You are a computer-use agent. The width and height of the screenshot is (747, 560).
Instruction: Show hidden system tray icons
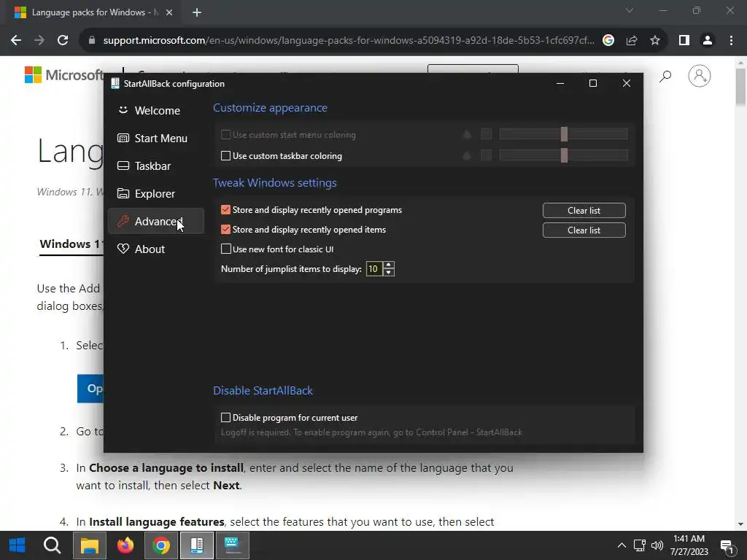point(622,545)
